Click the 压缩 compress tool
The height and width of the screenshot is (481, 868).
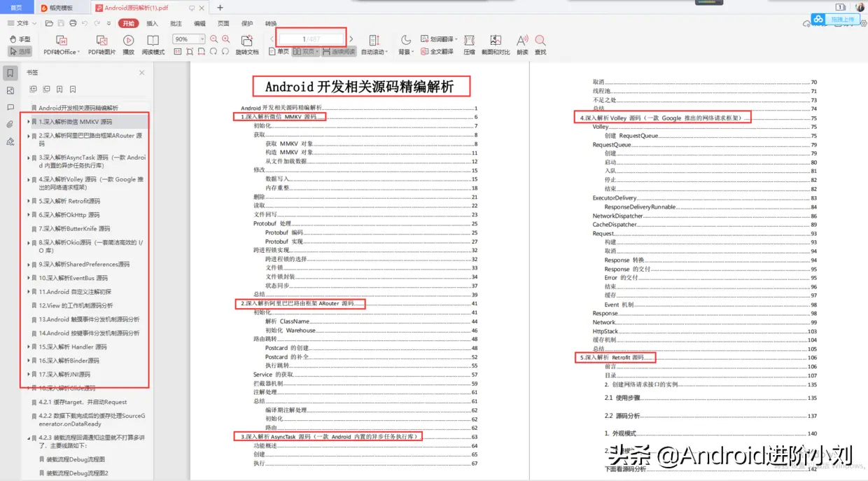pos(469,45)
